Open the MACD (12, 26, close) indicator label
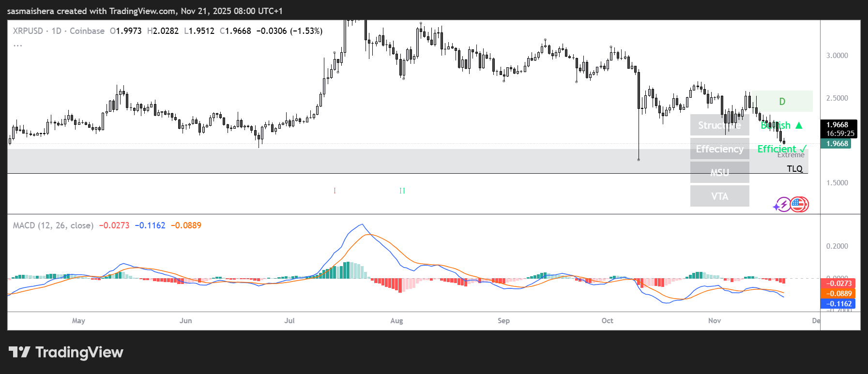The width and height of the screenshot is (868, 374). pyautogui.click(x=53, y=225)
